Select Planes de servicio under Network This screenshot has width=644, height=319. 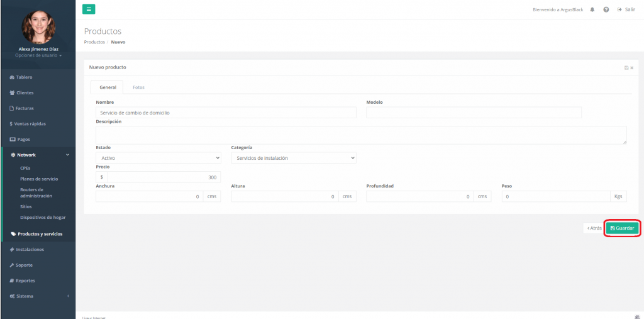click(39, 179)
